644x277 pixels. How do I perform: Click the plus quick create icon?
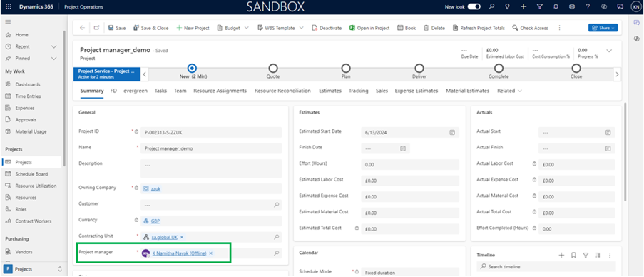(x=523, y=6)
